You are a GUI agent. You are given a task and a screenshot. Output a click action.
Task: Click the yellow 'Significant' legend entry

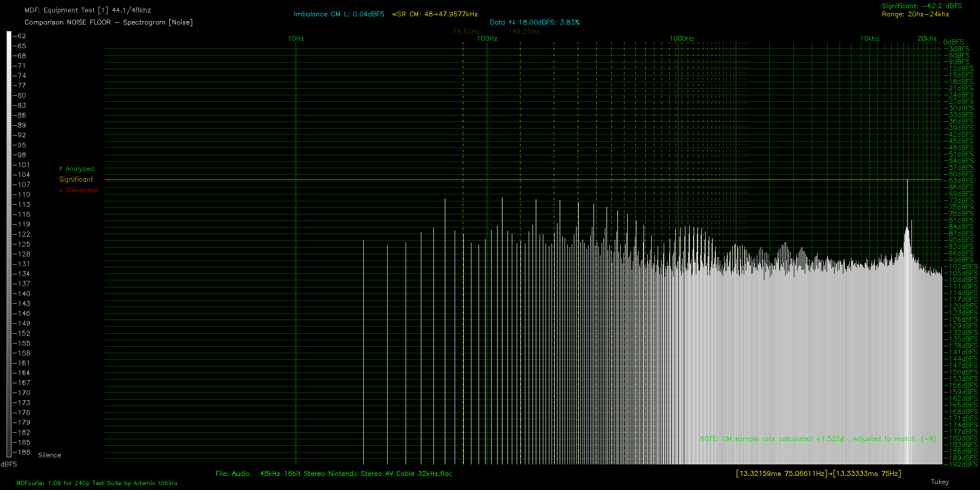click(76, 179)
